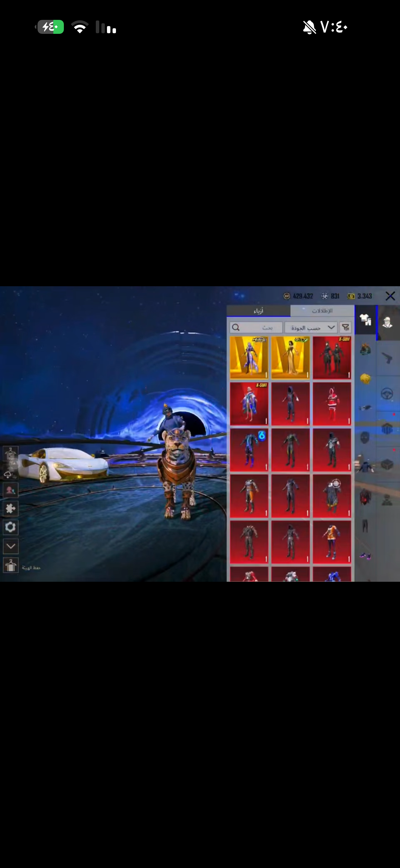Select the golden dress mythic outfit
This screenshot has height=868, width=400.
tap(291, 358)
